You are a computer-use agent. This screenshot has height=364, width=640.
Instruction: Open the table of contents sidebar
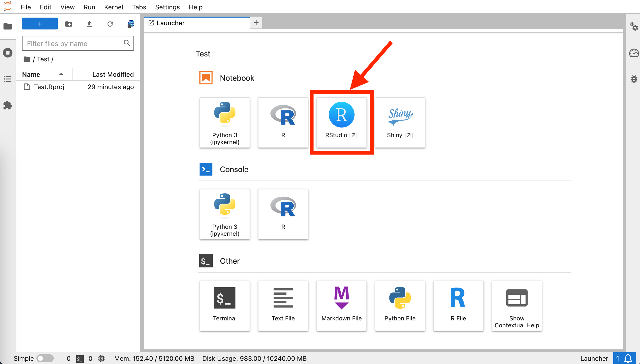coord(8,79)
